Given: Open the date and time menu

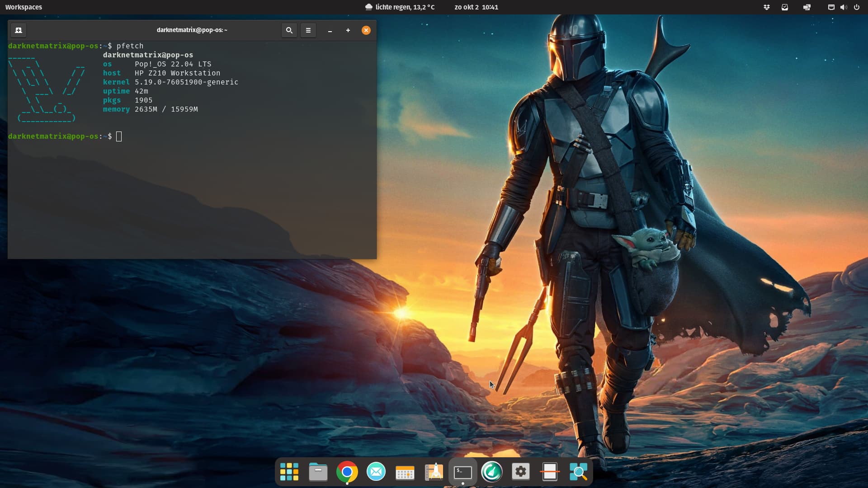Looking at the screenshot, I should click(476, 7).
